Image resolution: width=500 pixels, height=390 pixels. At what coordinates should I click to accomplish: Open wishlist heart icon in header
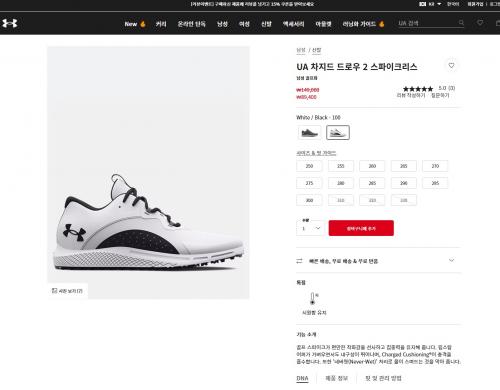(480, 23)
